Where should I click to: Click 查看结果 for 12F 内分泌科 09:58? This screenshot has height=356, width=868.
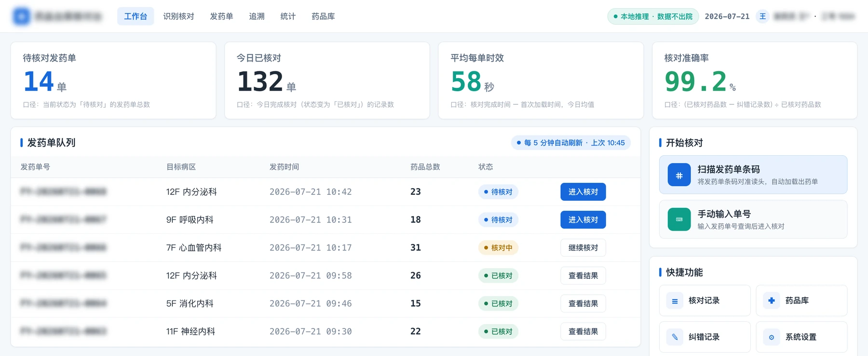(583, 275)
